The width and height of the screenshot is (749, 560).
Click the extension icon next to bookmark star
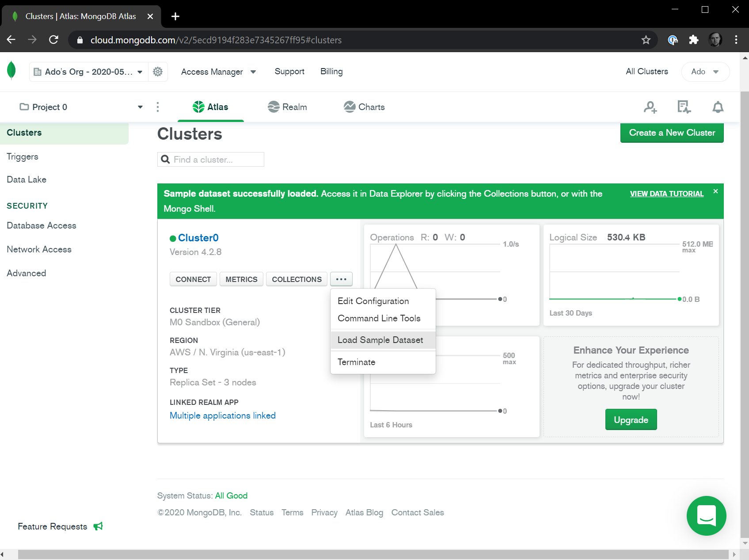673,40
